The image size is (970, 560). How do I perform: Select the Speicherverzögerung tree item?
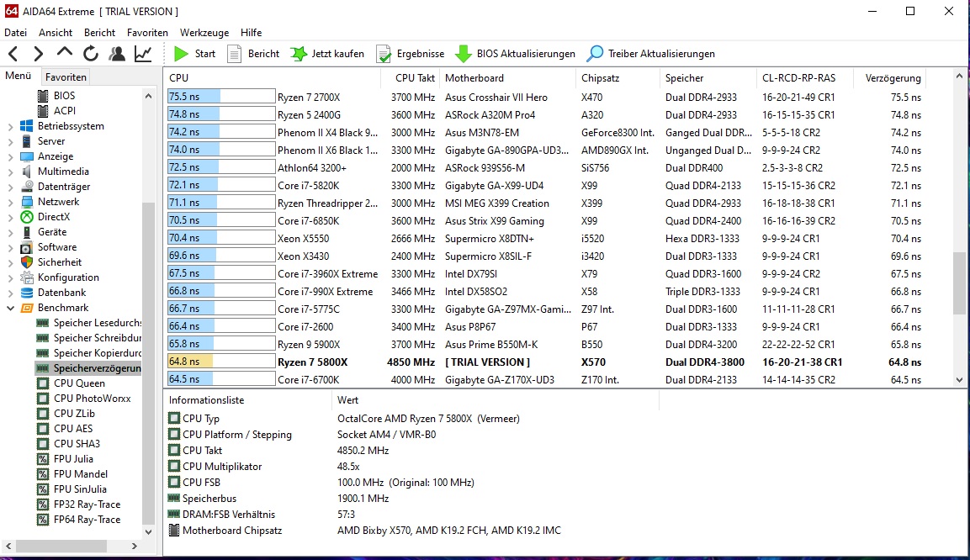coord(87,368)
